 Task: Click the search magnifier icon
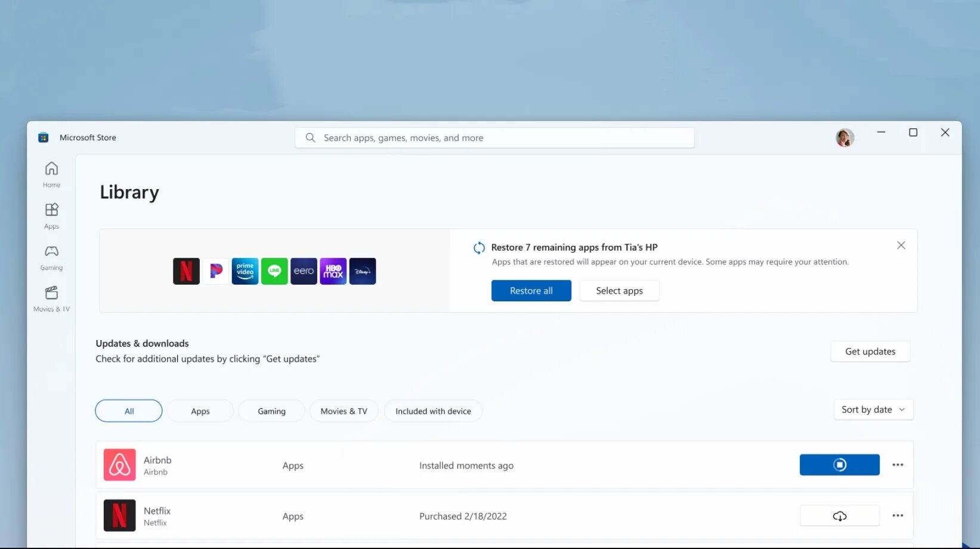310,138
